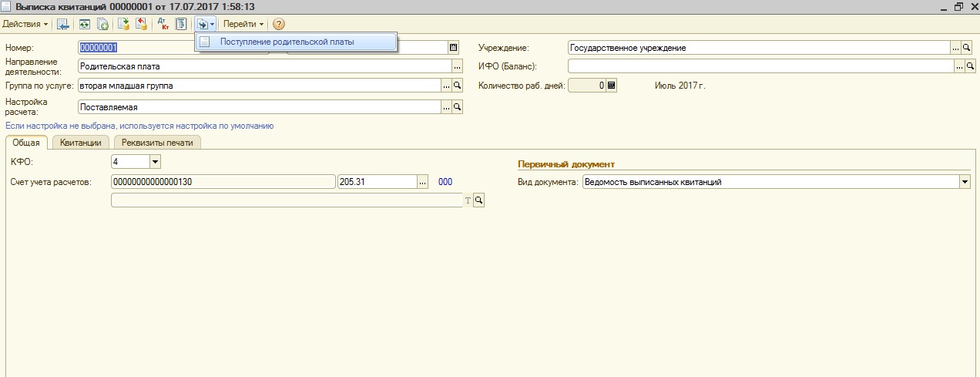
Task: Click ellipsis button of Настройка расчета field
Action: click(x=445, y=106)
